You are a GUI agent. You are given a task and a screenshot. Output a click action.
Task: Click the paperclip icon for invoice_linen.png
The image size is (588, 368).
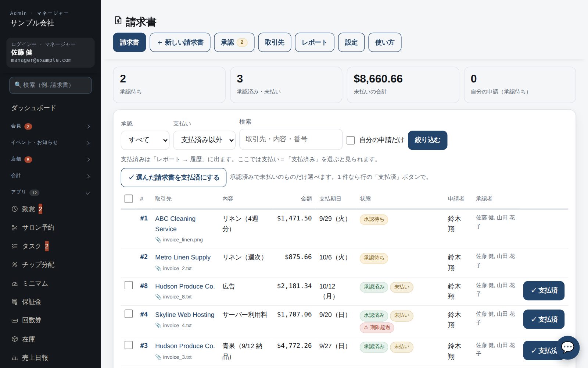pos(158,240)
